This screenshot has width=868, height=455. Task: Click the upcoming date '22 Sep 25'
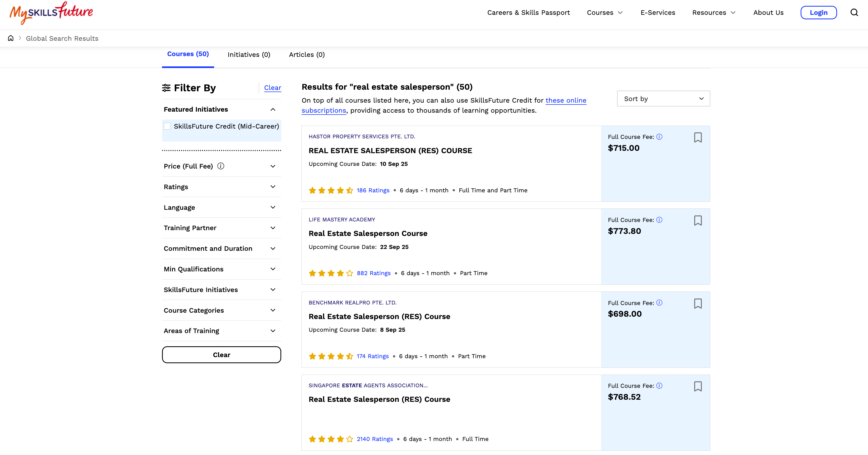click(x=394, y=247)
